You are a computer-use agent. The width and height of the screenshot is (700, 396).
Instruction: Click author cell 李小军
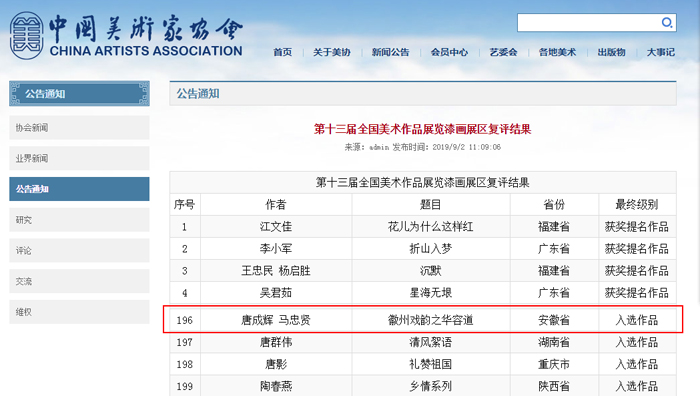(x=276, y=249)
